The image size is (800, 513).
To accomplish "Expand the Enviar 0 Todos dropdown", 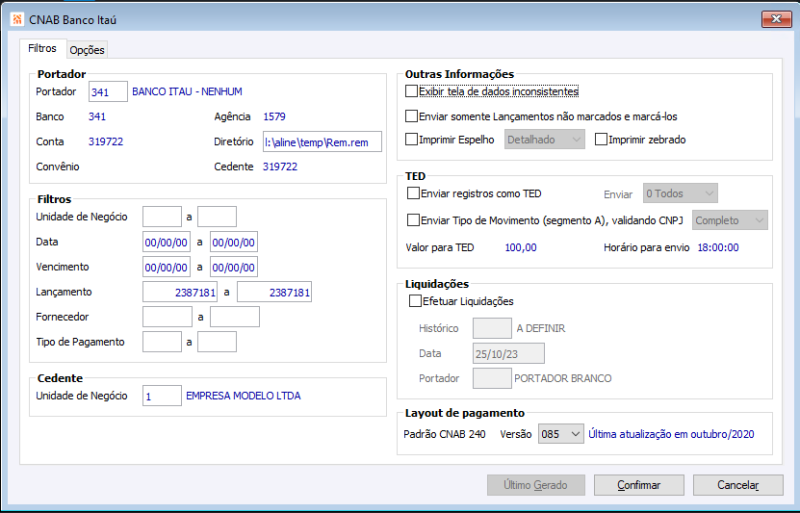I will (680, 193).
